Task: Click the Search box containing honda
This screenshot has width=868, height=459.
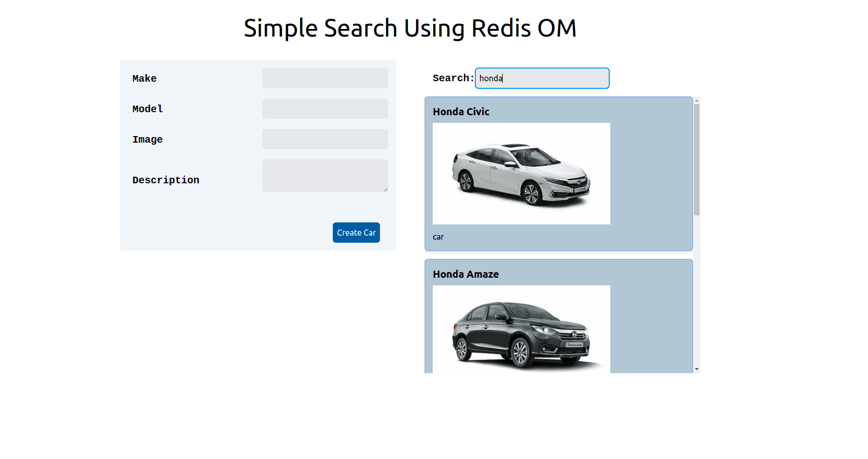Action: click(542, 78)
